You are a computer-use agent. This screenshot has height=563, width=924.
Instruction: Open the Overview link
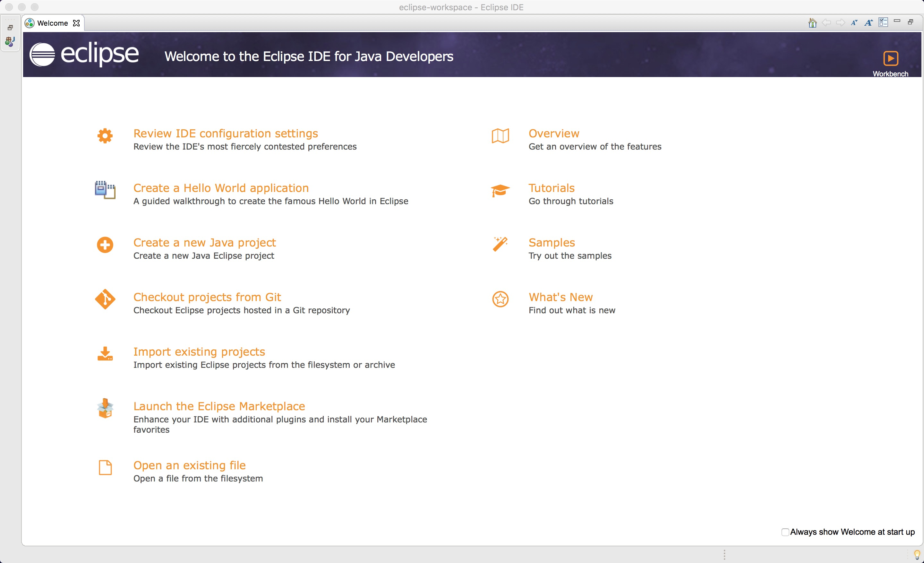coord(554,134)
